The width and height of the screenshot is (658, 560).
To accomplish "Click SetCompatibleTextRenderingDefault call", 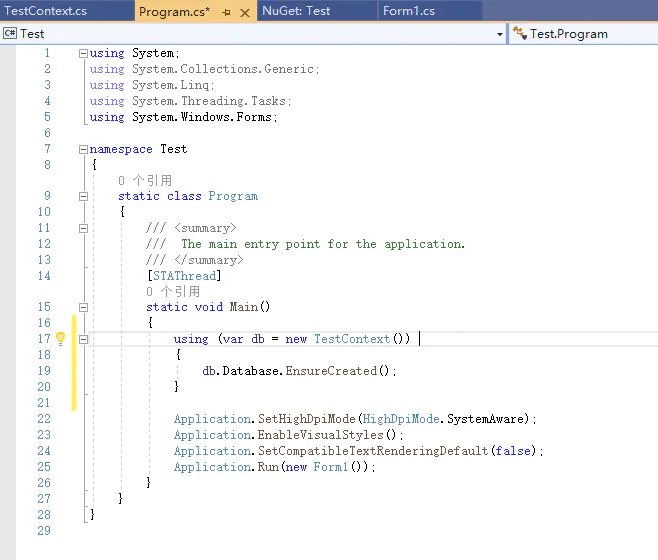I will click(373, 450).
